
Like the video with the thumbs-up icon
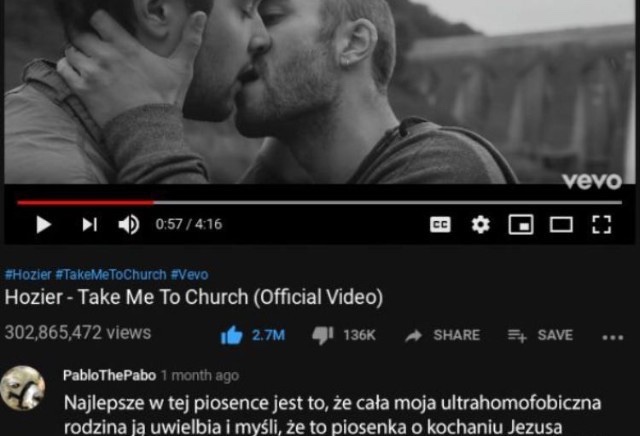pyautogui.click(x=232, y=336)
